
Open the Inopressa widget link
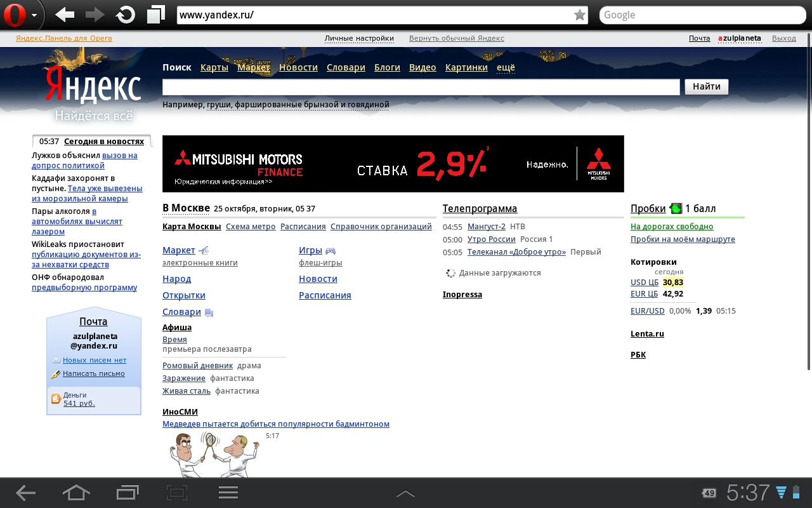pyautogui.click(x=462, y=295)
